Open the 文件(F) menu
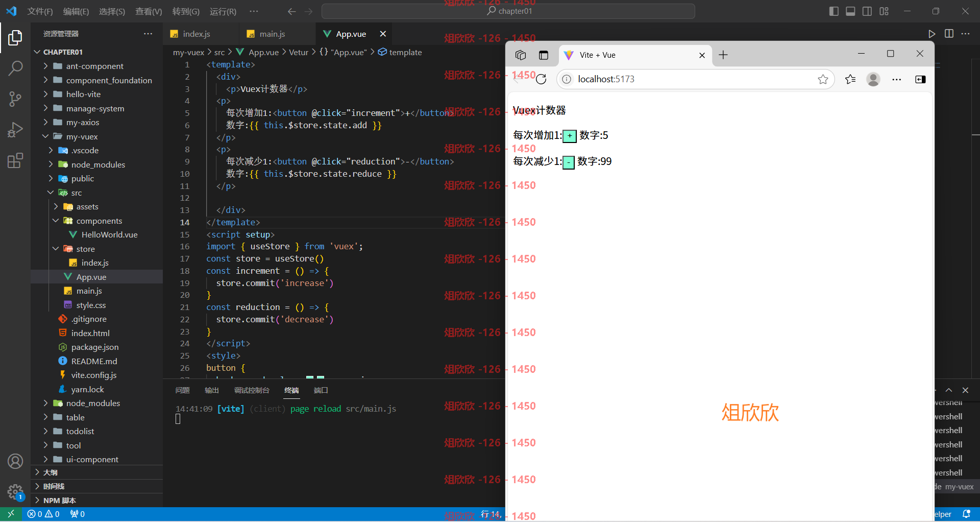Image resolution: width=980 pixels, height=522 pixels. pos(40,11)
